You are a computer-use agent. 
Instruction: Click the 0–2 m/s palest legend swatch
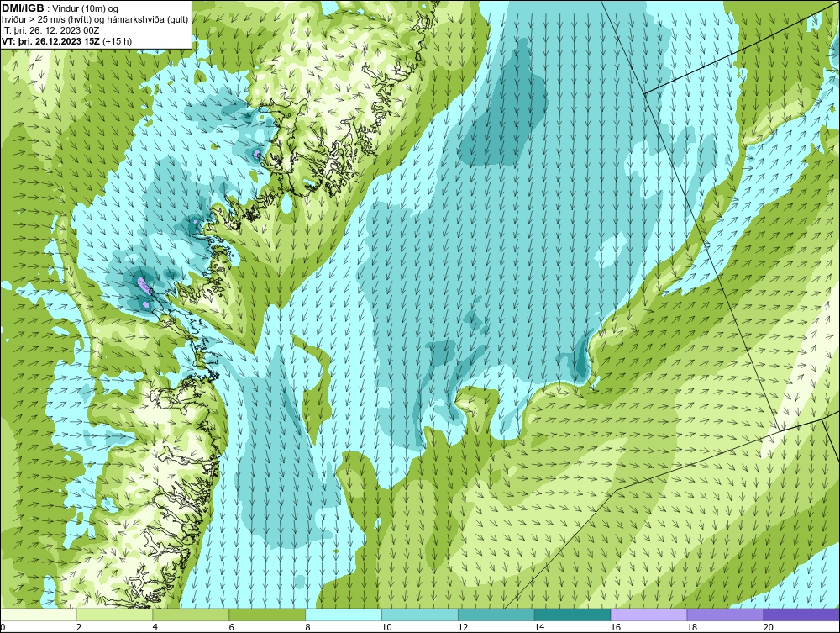click(39, 615)
